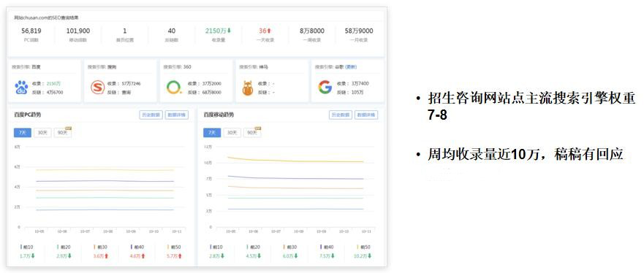Click the red up arrow beside 36
The height and width of the screenshot is (273, 644).
click(x=270, y=31)
